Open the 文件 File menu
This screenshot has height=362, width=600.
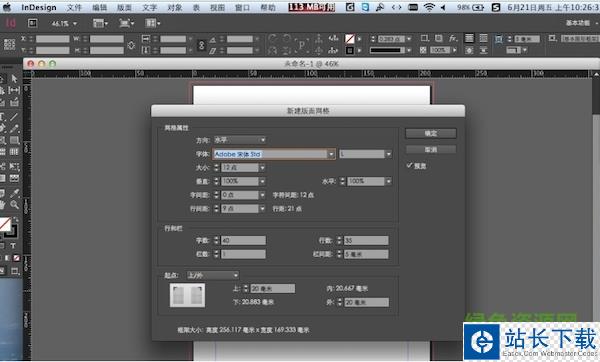[74, 7]
